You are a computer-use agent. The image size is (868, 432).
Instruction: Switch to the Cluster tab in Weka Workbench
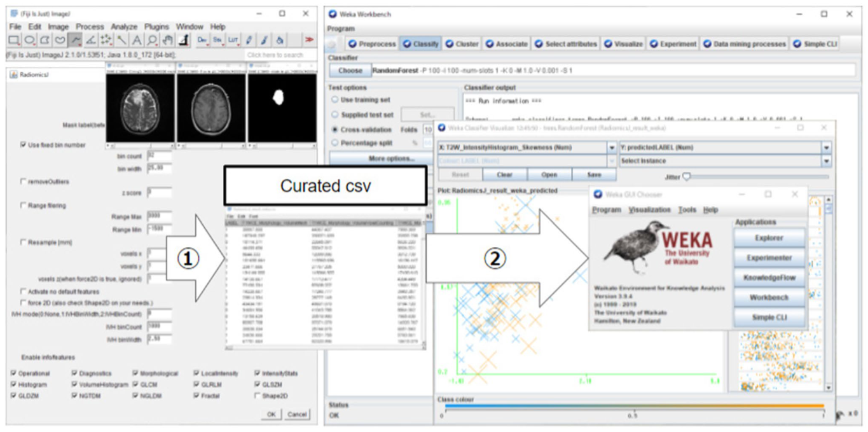point(462,44)
